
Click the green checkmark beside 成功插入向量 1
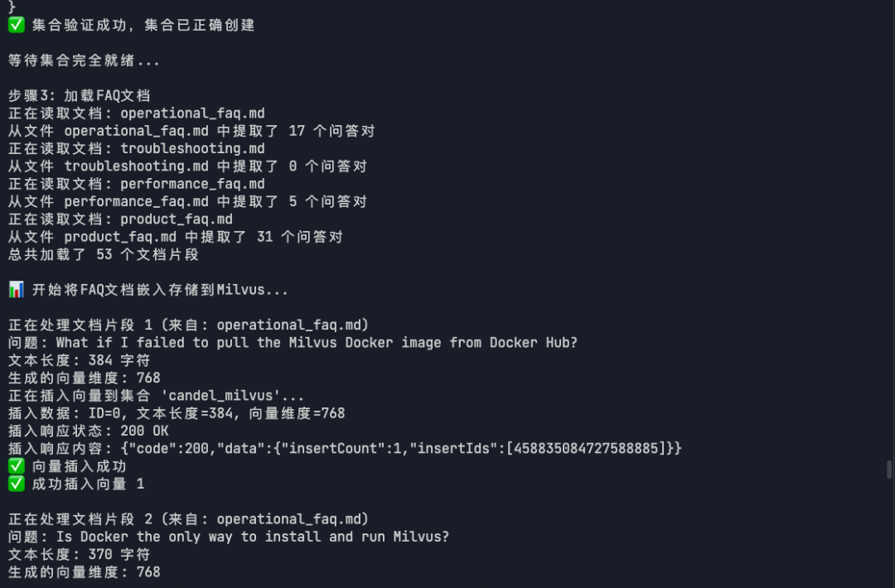coord(17,484)
